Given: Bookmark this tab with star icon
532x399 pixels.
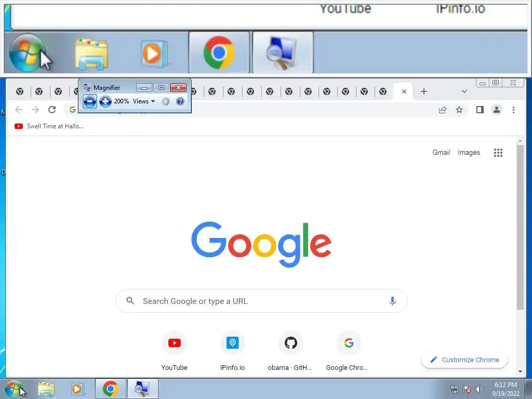Looking at the screenshot, I should 459,110.
